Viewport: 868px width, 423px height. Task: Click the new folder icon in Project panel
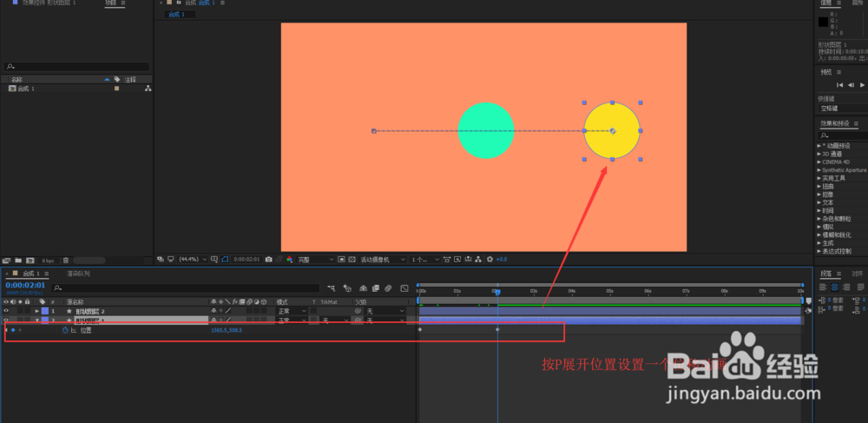click(18, 261)
